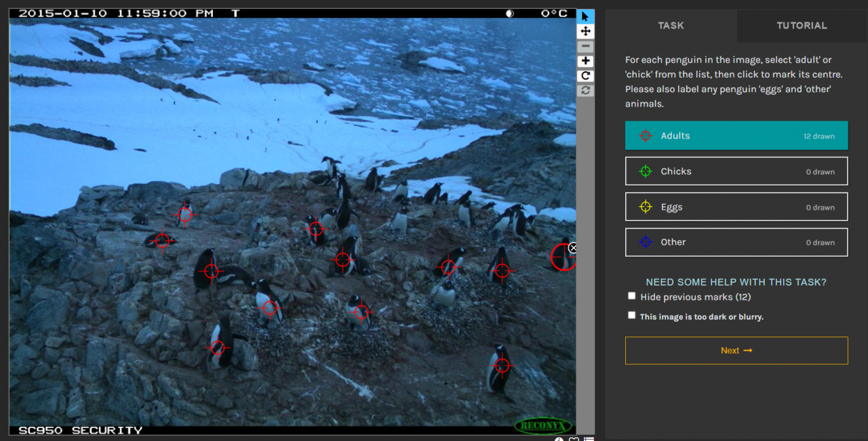Open 'Need some help with this task?' link
This screenshot has height=441, width=868.
(x=736, y=282)
